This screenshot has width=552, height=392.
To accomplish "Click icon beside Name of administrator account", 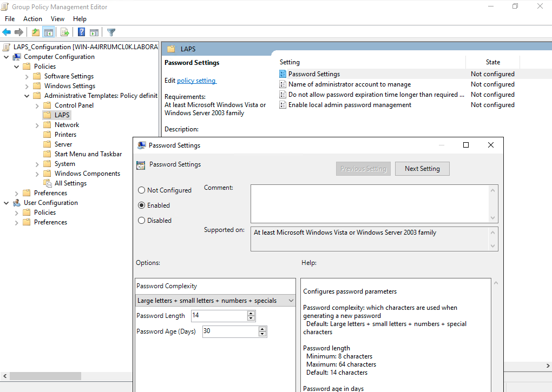I will (282, 84).
